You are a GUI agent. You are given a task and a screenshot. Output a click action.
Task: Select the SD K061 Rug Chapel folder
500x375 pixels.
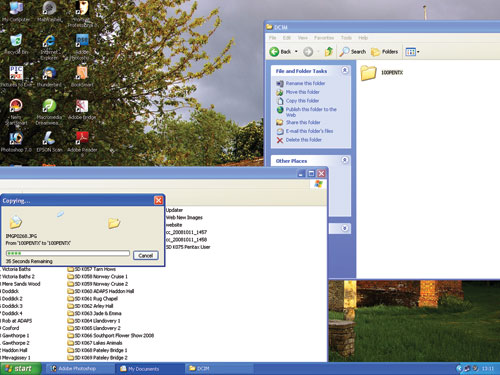92,298
